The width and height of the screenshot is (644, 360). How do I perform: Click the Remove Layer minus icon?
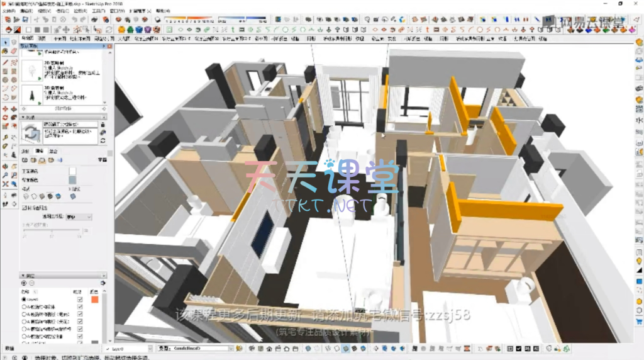[x=32, y=283]
